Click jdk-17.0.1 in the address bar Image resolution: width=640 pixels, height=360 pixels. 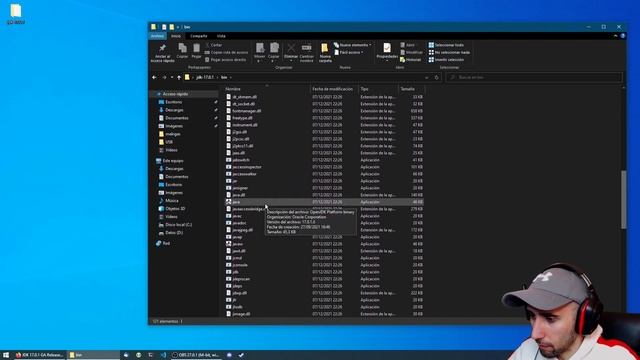tap(205, 77)
